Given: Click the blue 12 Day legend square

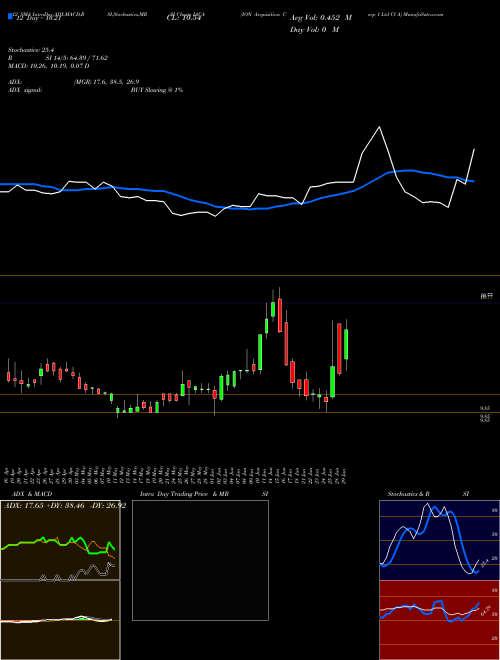Looking at the screenshot, I should (10, 17).
